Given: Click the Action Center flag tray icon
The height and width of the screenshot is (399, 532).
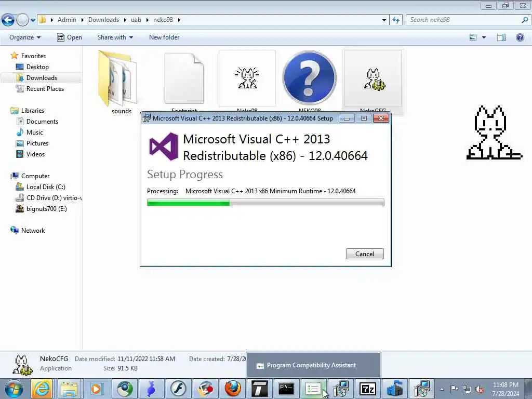Looking at the screenshot, I should coord(454,389).
